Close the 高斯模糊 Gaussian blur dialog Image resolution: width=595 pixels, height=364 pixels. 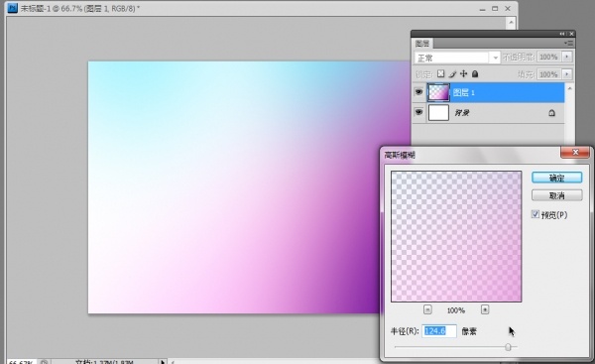575,152
